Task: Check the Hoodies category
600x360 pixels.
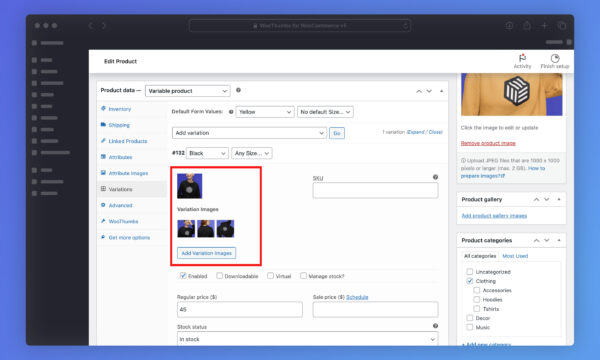Action: pos(477,299)
